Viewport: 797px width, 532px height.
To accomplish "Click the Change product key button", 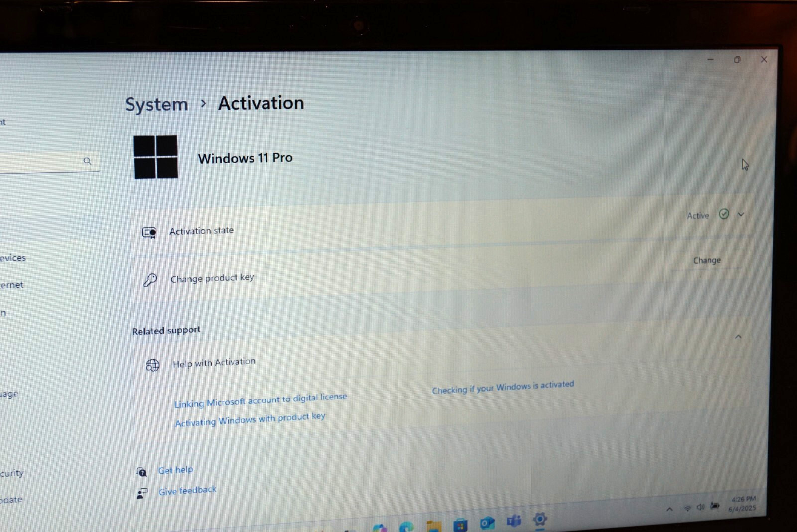I will pos(707,260).
